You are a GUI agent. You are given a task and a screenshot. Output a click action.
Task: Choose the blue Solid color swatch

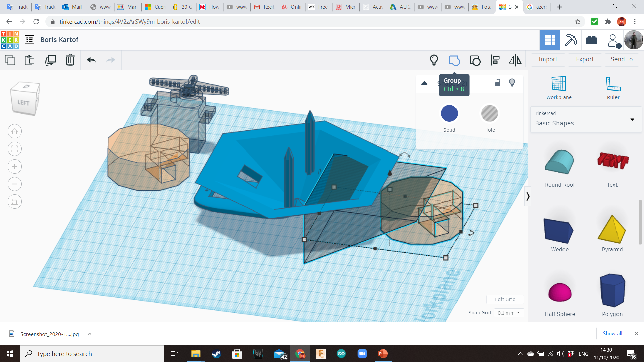tap(449, 113)
